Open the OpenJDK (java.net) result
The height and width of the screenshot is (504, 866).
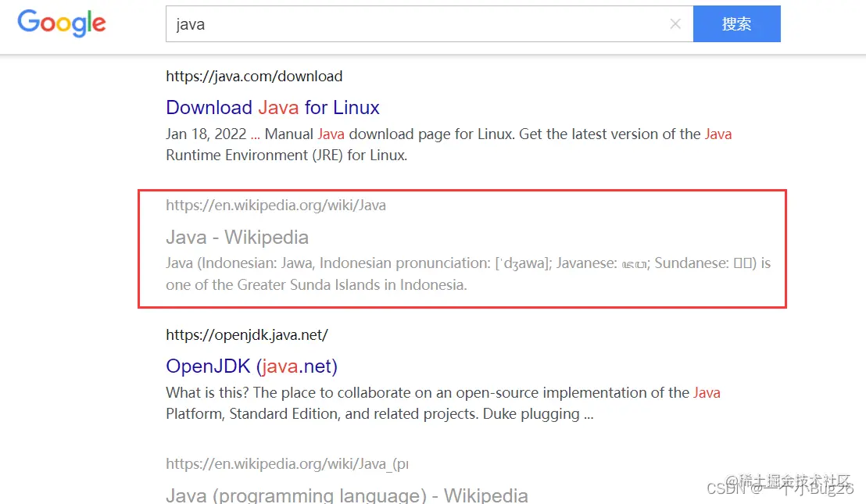252,366
